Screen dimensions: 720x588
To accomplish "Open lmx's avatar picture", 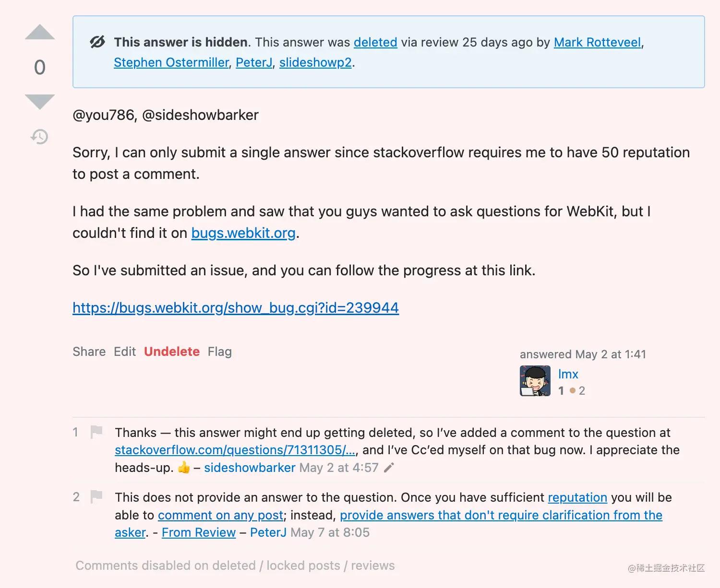I will 535,381.
